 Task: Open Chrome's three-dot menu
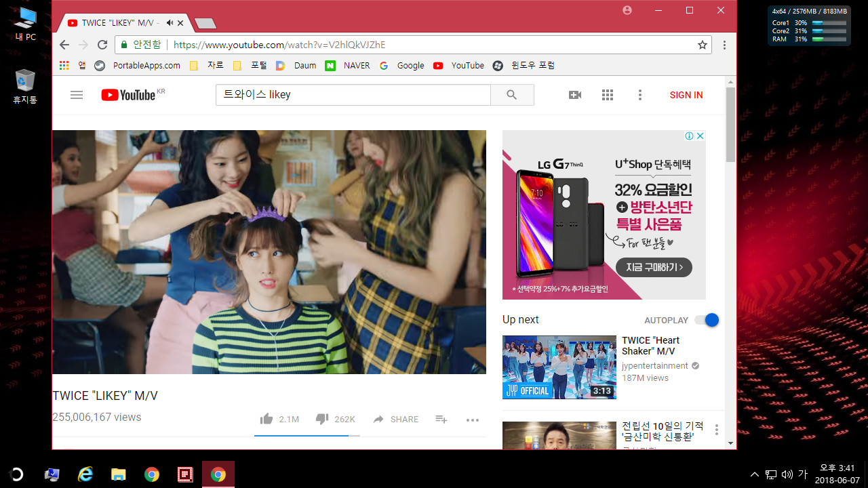point(724,45)
